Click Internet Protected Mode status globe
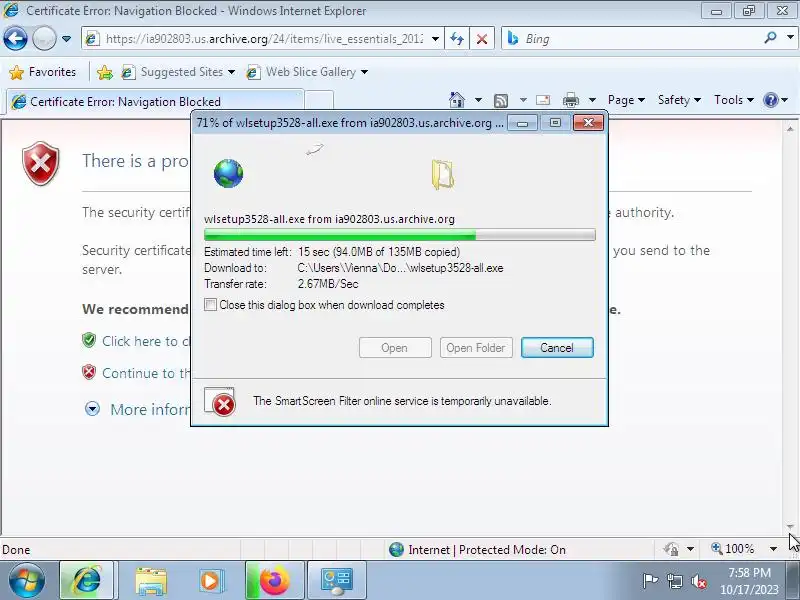This screenshot has width=800, height=600. tap(396, 549)
